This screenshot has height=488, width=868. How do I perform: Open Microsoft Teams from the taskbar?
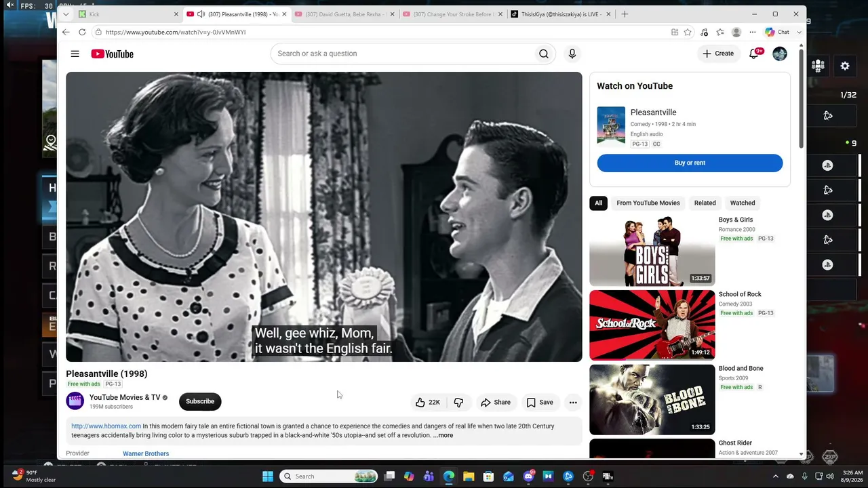coord(429,476)
